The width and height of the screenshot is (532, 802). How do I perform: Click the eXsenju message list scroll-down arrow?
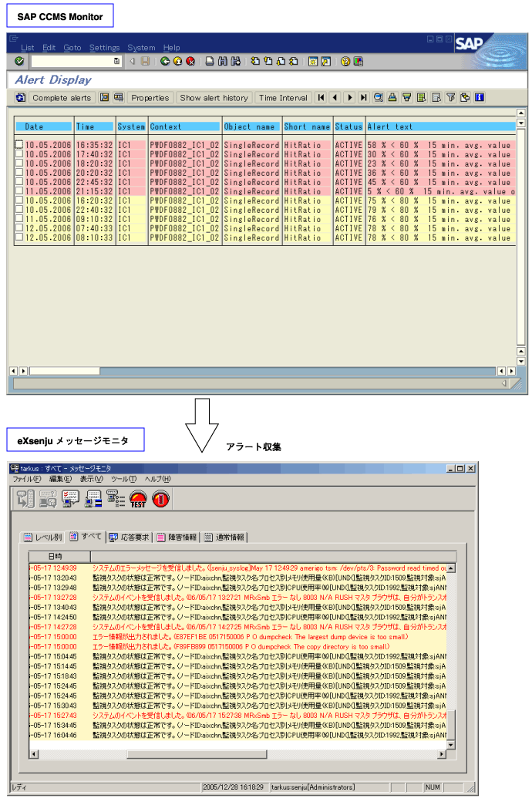click(x=451, y=745)
